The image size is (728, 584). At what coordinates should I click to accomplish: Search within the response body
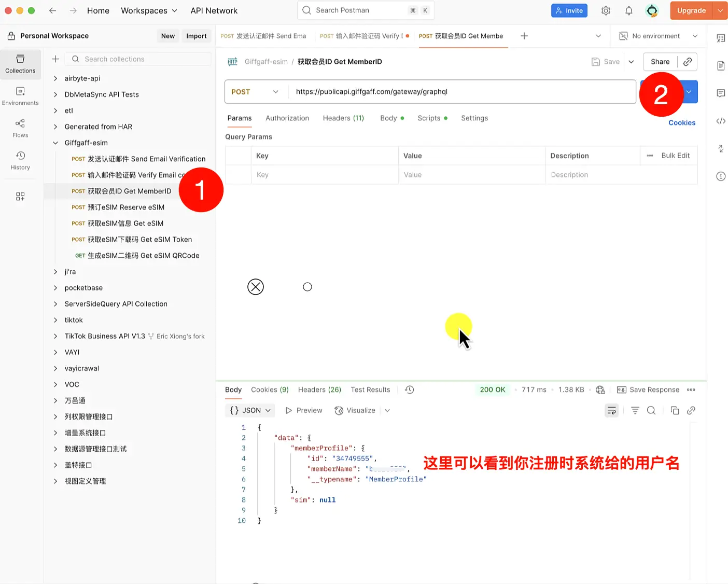point(651,410)
